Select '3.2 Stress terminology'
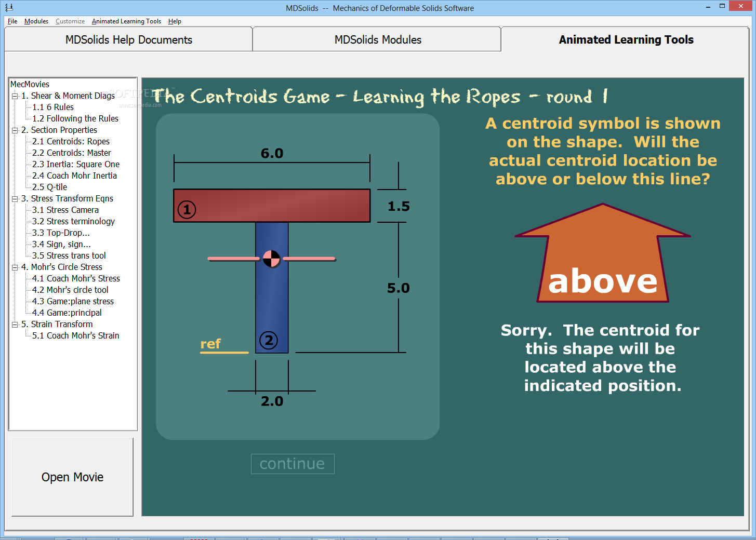 (x=73, y=221)
